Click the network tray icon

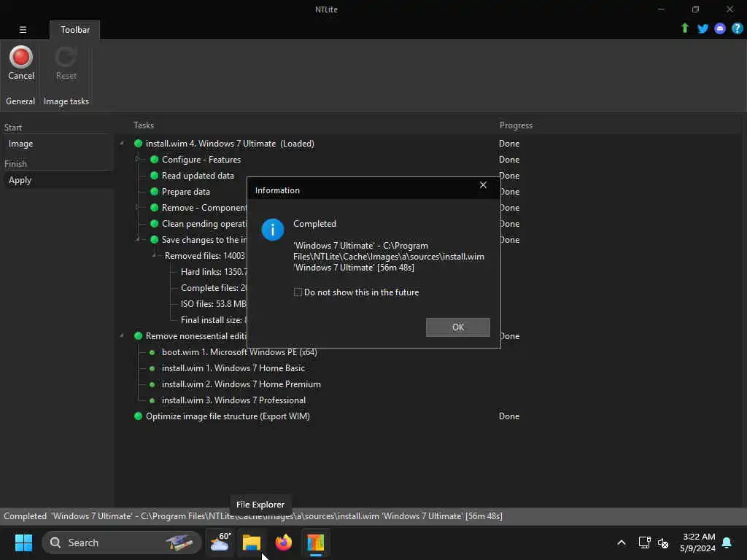tap(644, 542)
